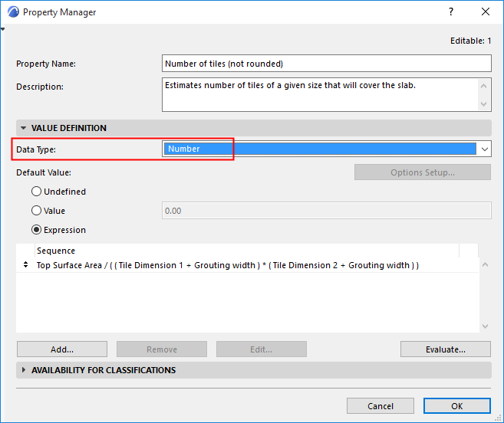The width and height of the screenshot is (504, 423).
Task: Select the Expression radio button
Action: pyautogui.click(x=36, y=230)
